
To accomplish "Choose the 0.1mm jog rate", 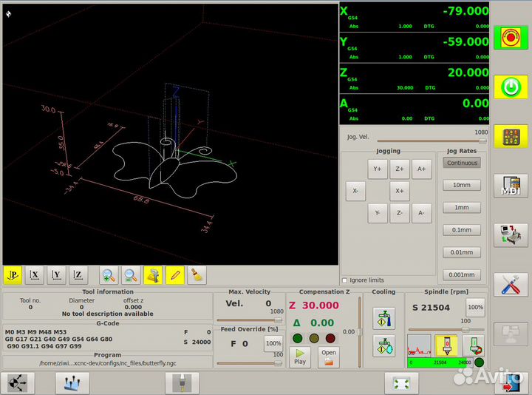I will pos(462,230).
